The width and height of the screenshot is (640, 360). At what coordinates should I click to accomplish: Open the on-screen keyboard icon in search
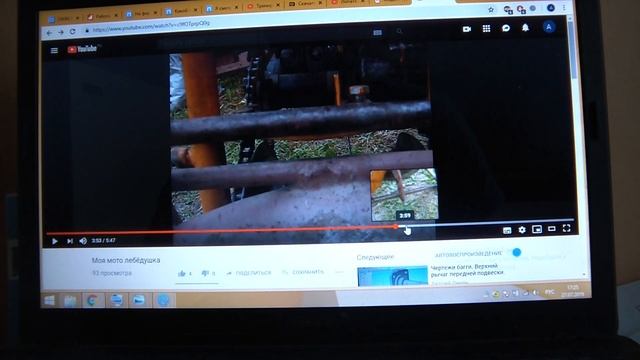(x=378, y=32)
